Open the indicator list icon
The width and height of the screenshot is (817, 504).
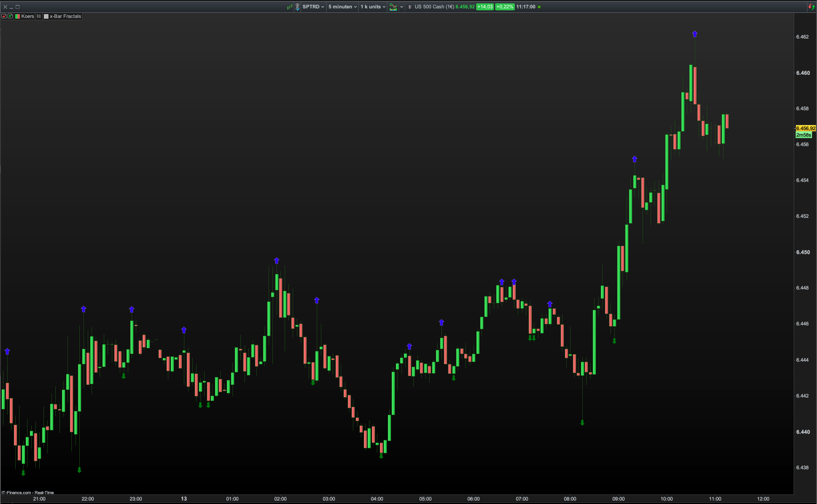pos(39,16)
